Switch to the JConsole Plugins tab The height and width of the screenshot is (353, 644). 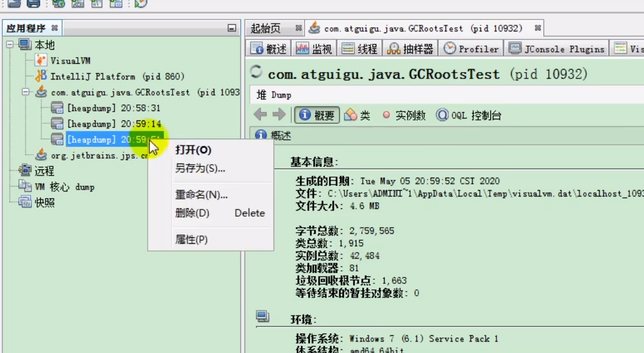pos(557,48)
